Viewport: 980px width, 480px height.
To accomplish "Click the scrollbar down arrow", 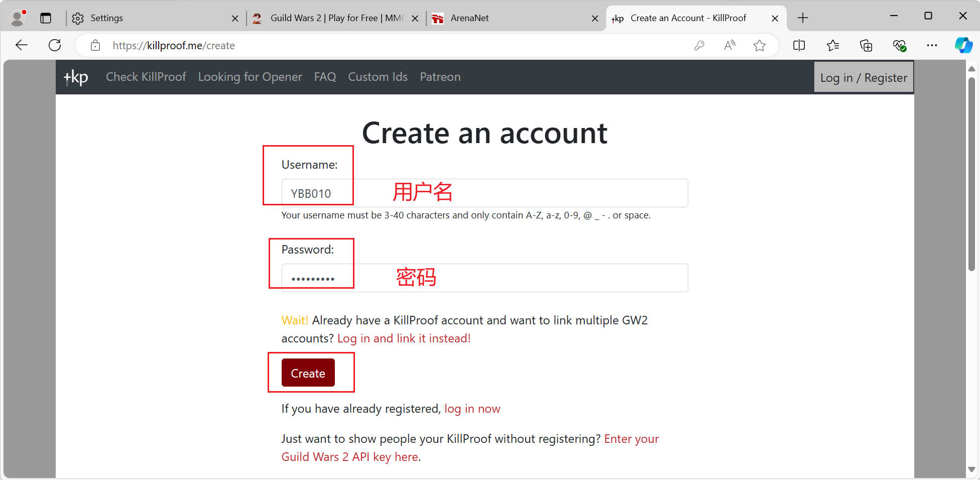I will coord(971,470).
